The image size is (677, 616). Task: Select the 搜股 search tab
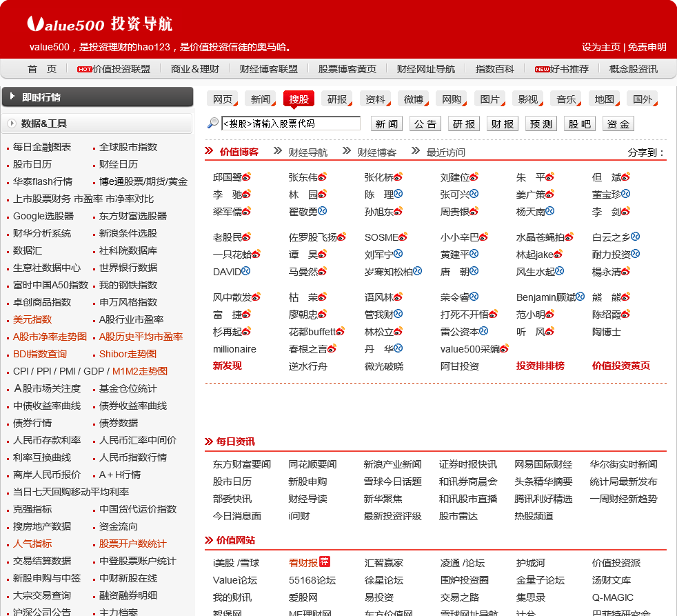(x=299, y=99)
